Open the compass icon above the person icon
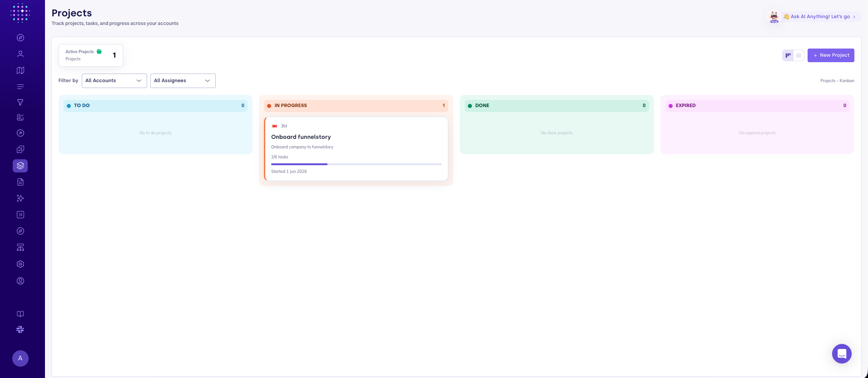The height and width of the screenshot is (378, 868). tap(20, 38)
